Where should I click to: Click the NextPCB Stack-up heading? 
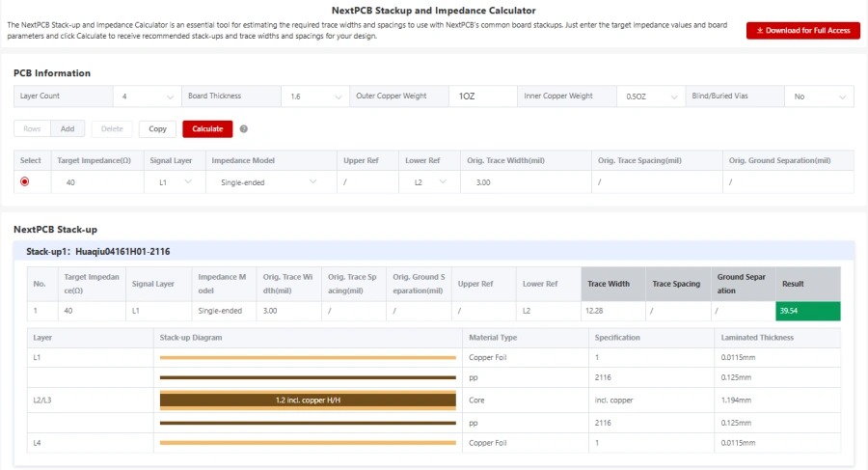pyautogui.click(x=55, y=230)
